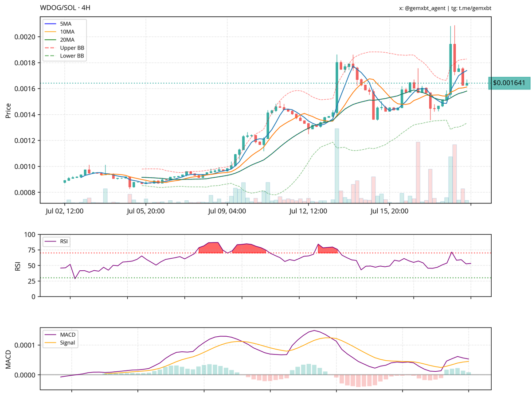
Task: Click the Upper BB legend entry
Action: pos(64,48)
